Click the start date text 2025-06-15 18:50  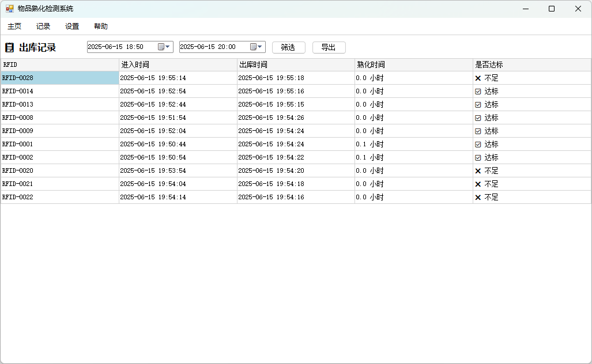[116, 47]
